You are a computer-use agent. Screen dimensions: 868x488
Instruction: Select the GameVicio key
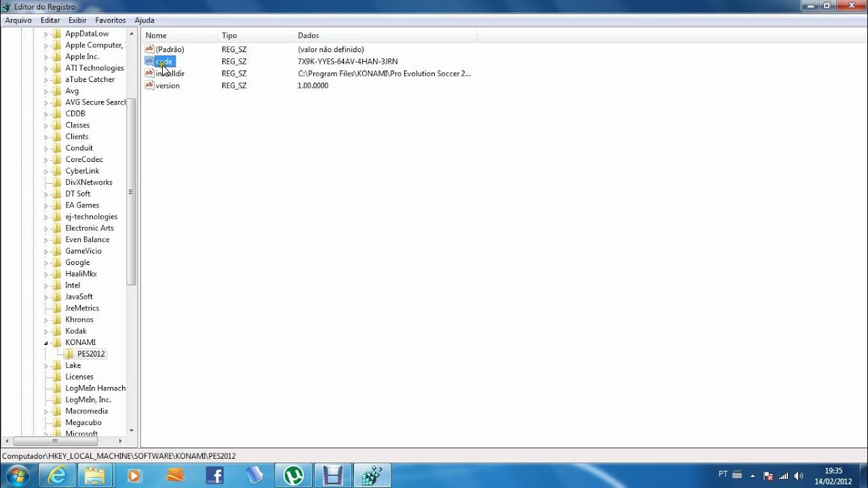coord(83,251)
